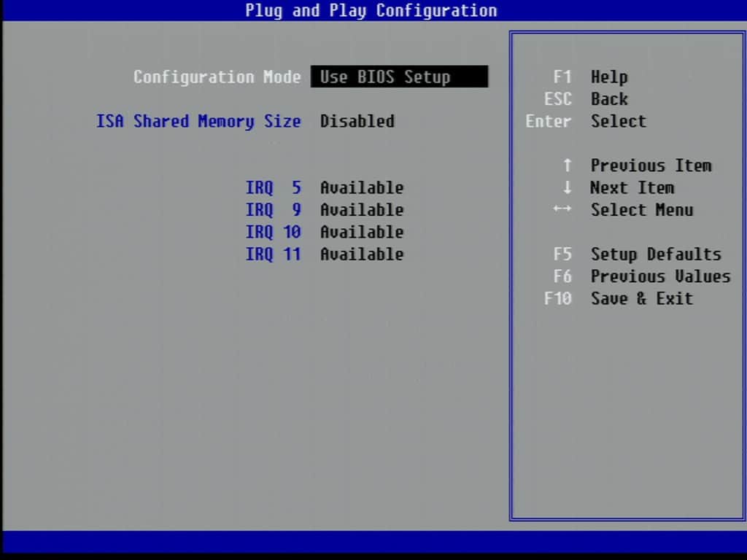Viewport: 747px width, 560px height.
Task: Select the ISA Shared Memory Size label
Action: [198, 121]
